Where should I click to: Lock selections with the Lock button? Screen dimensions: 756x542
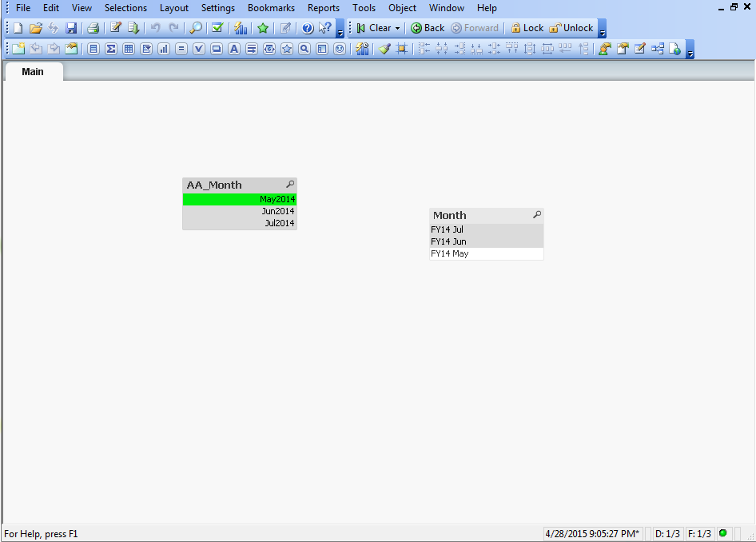[527, 27]
